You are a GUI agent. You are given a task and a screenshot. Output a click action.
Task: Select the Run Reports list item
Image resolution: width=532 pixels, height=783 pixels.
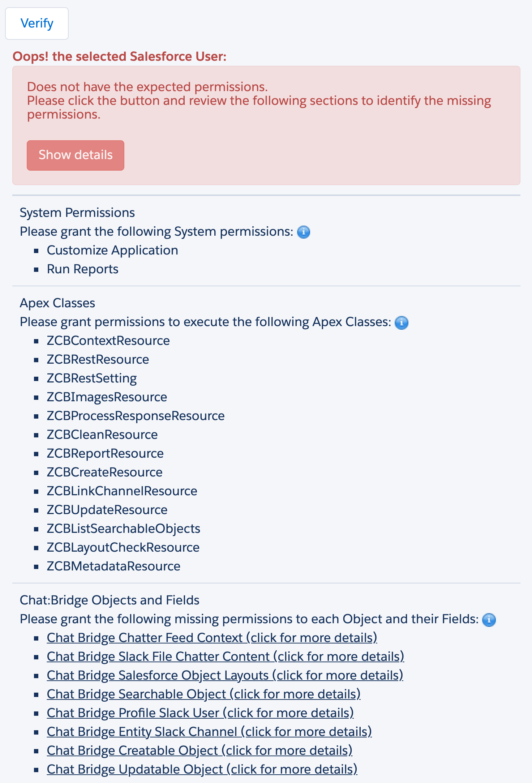pyautogui.click(x=82, y=269)
